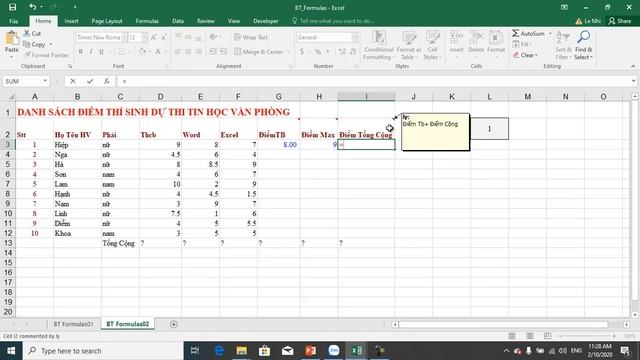Switch to BT Formulas01 sheet tab
Image resolution: width=640 pixels, height=360 pixels.
pos(73,324)
